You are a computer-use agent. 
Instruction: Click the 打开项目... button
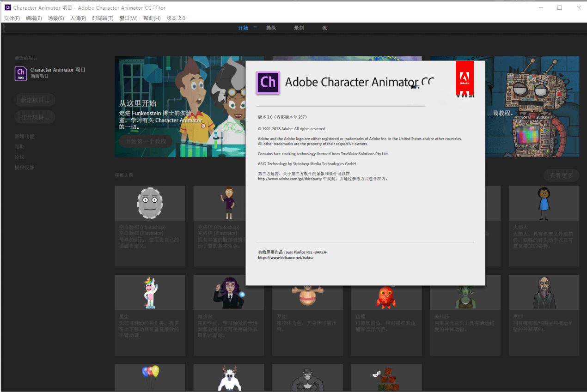[x=35, y=117]
